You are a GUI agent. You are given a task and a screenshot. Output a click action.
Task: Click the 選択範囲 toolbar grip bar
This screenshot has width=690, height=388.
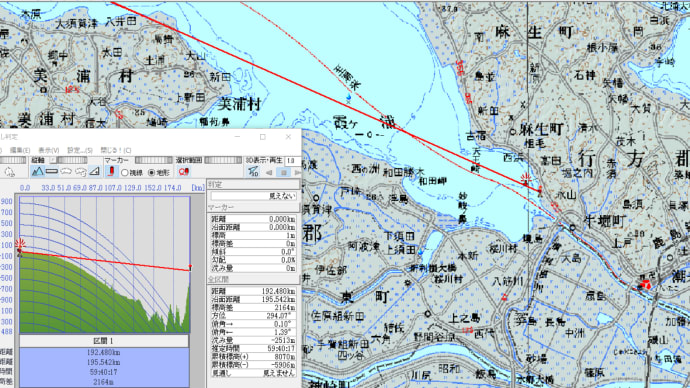click(x=223, y=160)
